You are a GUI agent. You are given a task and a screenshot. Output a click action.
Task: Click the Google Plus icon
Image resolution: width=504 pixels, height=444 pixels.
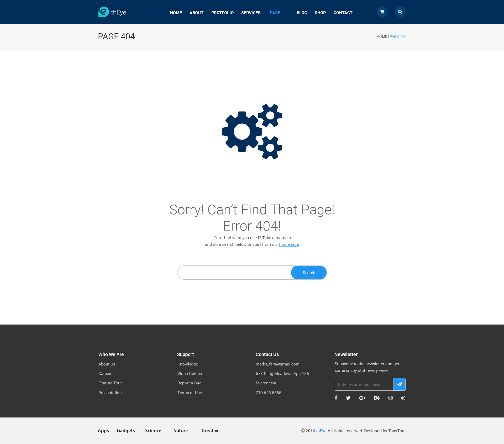tap(362, 398)
